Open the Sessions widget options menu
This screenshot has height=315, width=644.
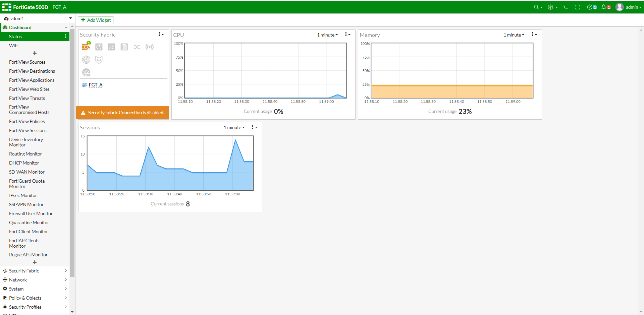(x=254, y=127)
